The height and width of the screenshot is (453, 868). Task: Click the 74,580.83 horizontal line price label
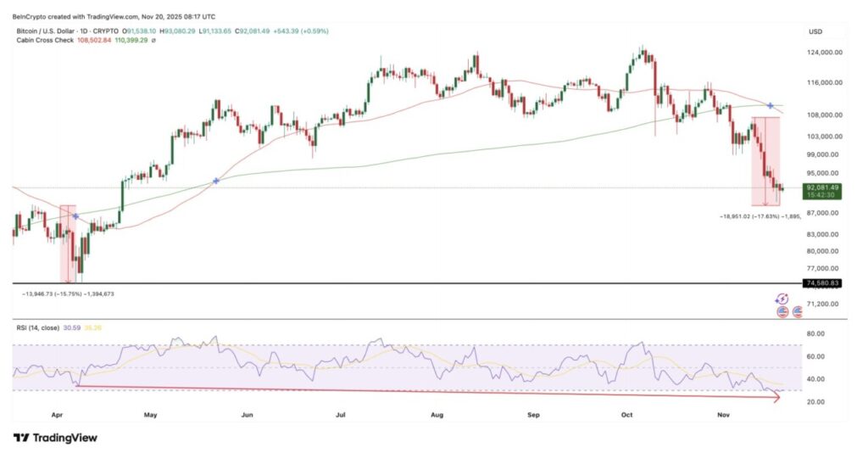click(822, 282)
